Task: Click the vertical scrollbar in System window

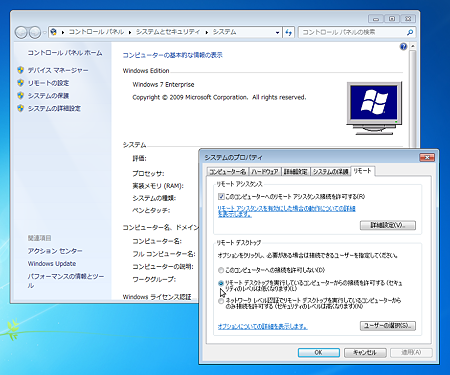Action: [413, 98]
